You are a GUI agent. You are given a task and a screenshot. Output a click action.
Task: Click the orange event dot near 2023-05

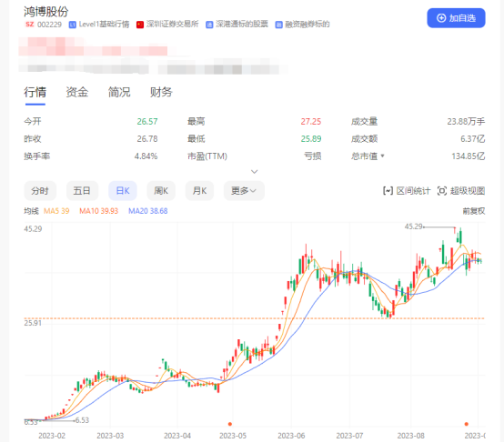coord(230,424)
